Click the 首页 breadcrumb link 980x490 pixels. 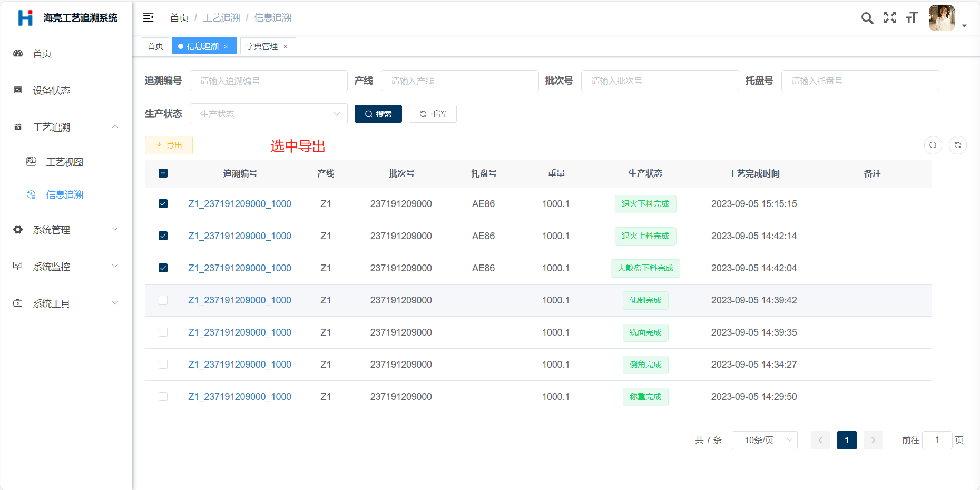pyautogui.click(x=179, y=18)
